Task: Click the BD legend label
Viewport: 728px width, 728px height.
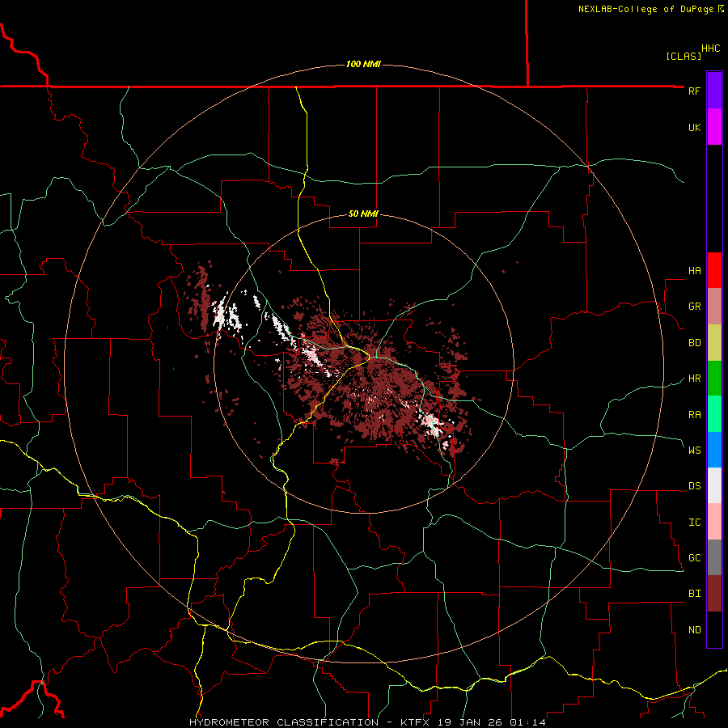Action: 694,343
